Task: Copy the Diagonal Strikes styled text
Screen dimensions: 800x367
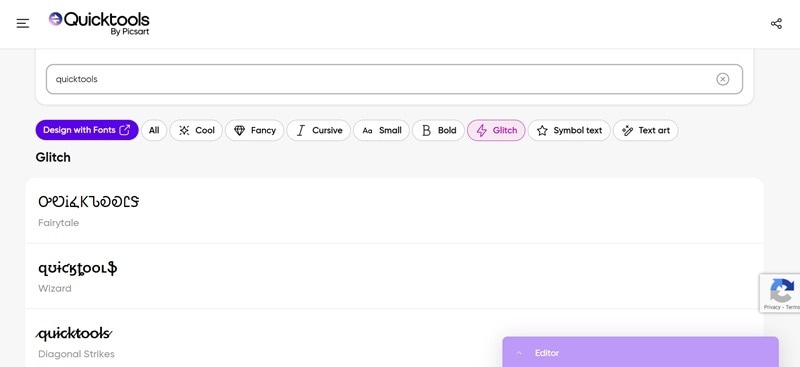Action: pyautogui.click(x=74, y=333)
